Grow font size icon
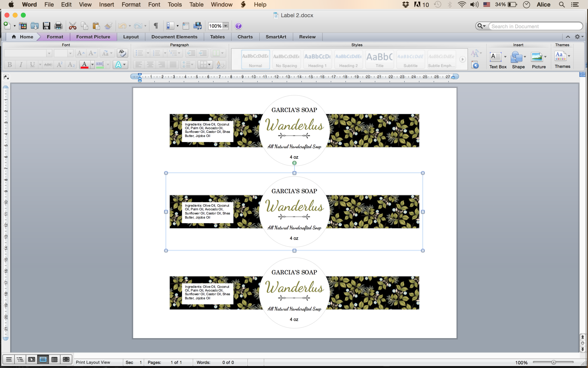The image size is (588, 368). pyautogui.click(x=80, y=53)
